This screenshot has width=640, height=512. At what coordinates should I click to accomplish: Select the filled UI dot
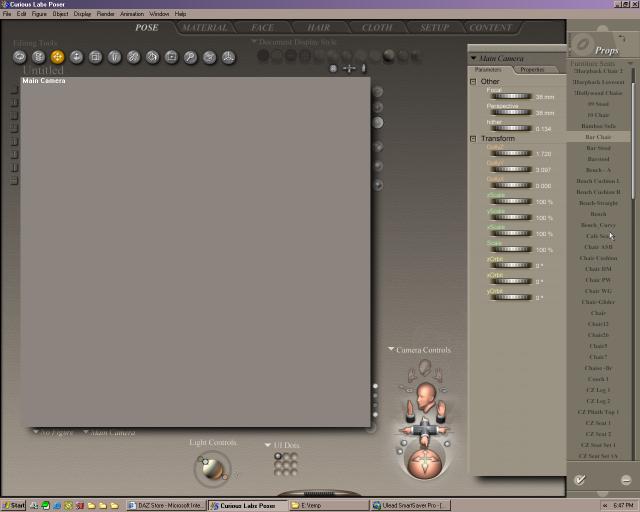278,456
